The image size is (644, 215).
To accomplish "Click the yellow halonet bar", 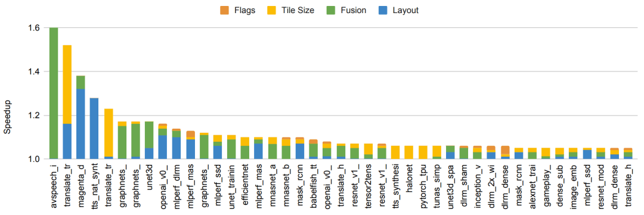I will (408, 152).
